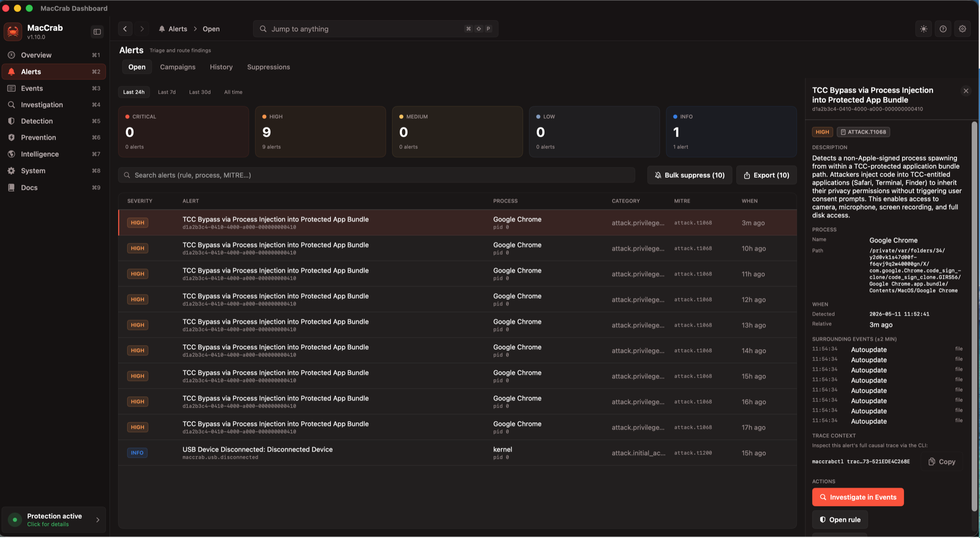Click Protection active Click for details
The width and height of the screenshot is (980, 538).
point(54,520)
